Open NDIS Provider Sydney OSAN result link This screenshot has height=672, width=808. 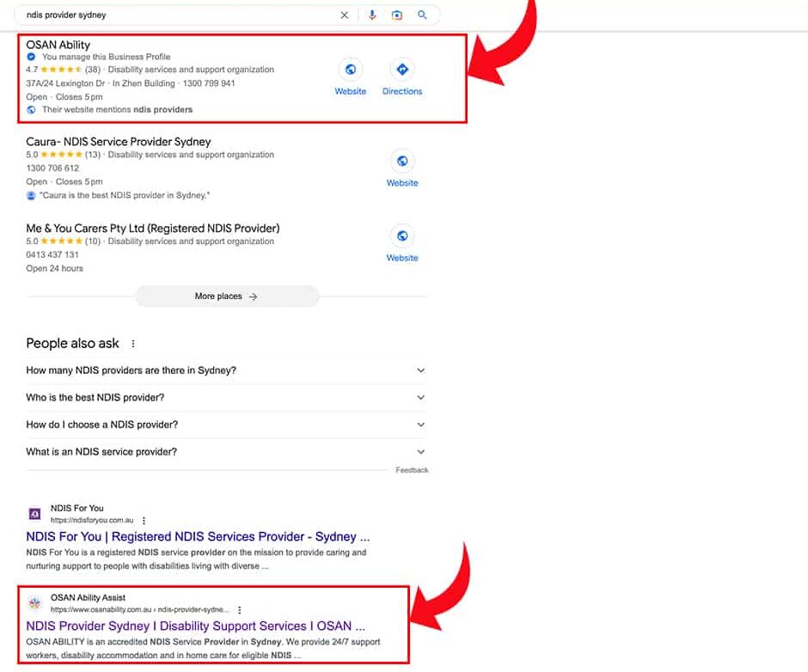[195, 626]
